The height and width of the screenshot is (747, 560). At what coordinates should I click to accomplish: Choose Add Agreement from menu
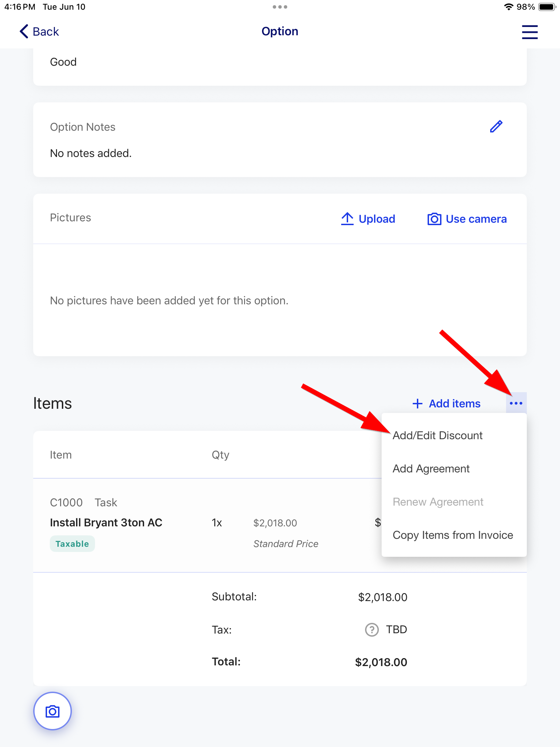click(x=431, y=469)
